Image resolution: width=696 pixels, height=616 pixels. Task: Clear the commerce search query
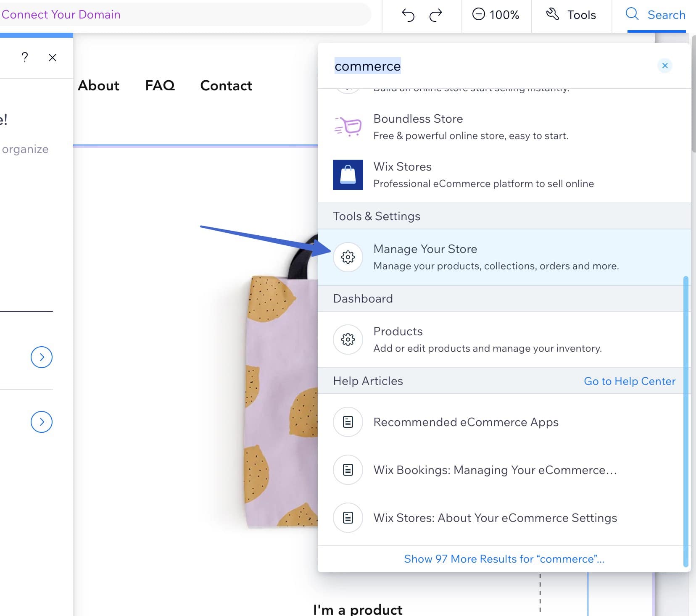tap(664, 66)
